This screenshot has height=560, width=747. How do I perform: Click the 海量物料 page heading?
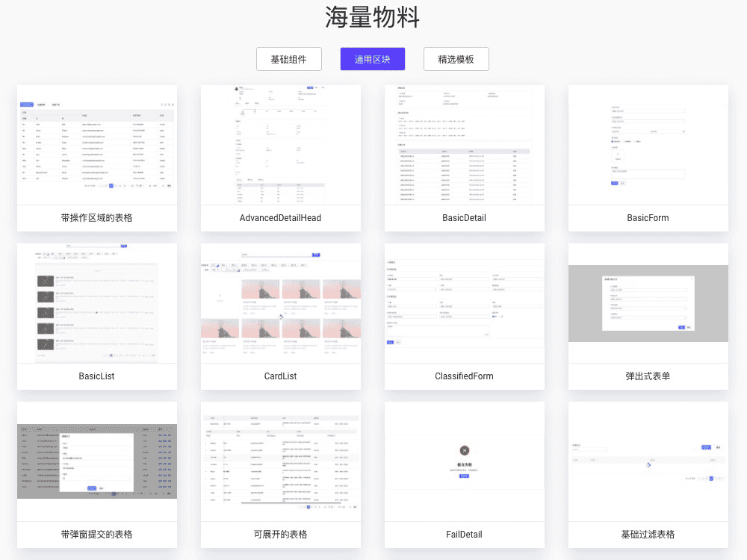(x=373, y=17)
